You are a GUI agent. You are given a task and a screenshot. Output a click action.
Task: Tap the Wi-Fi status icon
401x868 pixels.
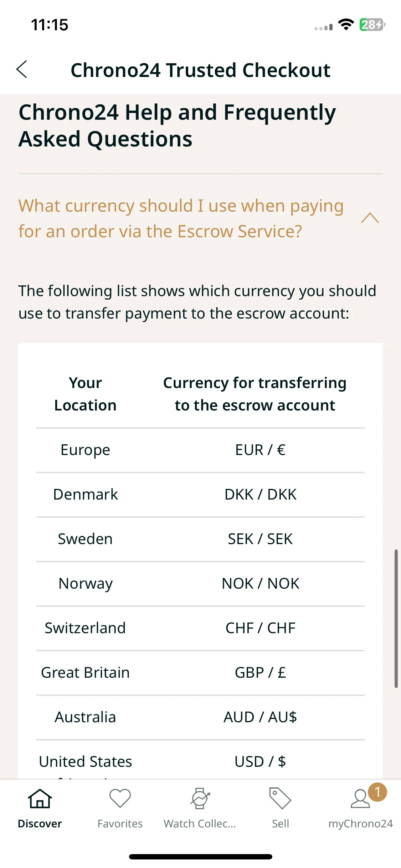346,25
